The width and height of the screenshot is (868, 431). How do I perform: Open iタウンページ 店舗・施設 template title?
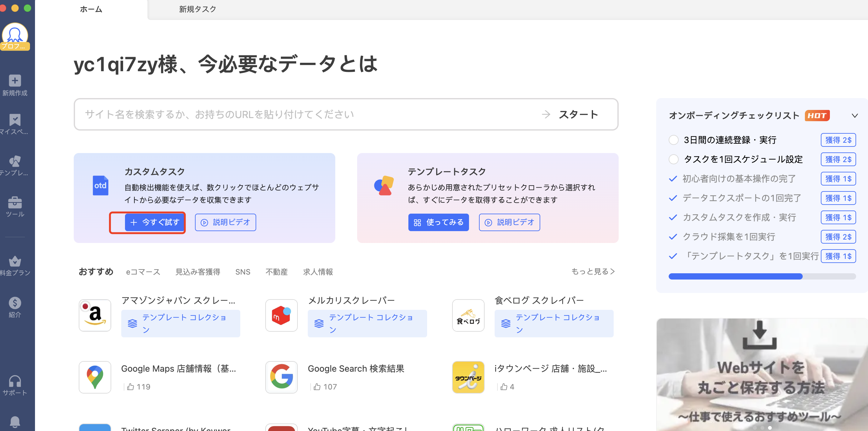pyautogui.click(x=551, y=369)
